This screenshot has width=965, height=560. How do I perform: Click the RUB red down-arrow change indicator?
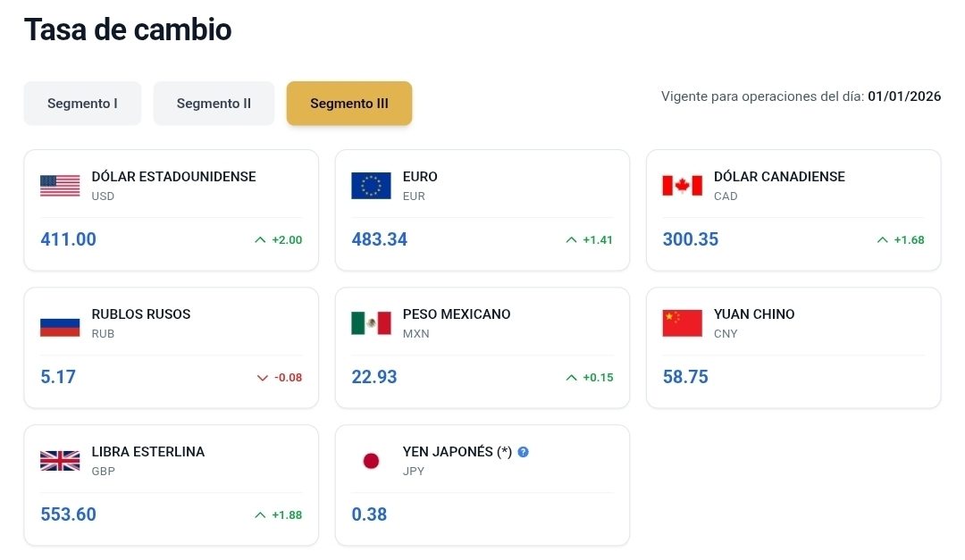[x=263, y=378]
